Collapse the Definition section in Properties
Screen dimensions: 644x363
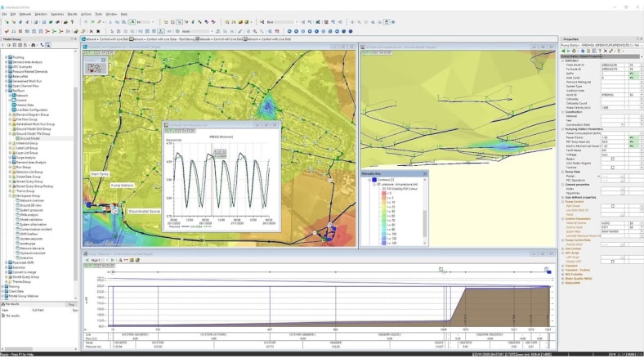point(562,60)
